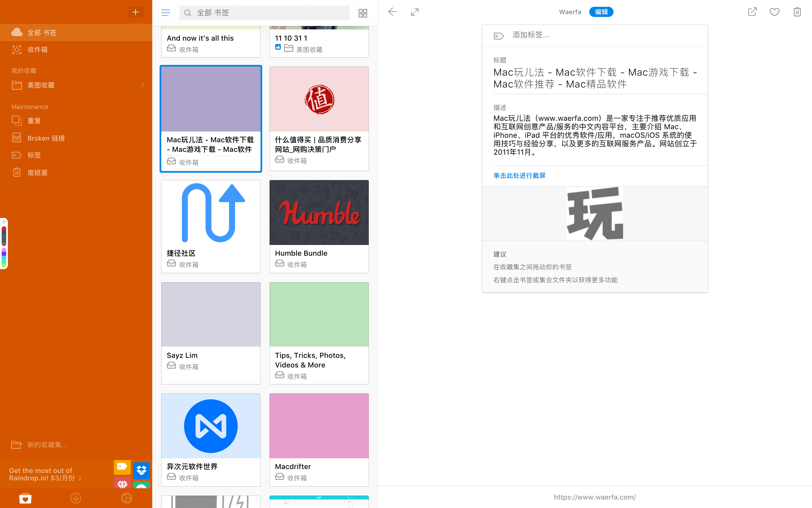Viewport: 812px width, 508px height.
Task: Click the 全部 书签 search field
Action: point(264,13)
